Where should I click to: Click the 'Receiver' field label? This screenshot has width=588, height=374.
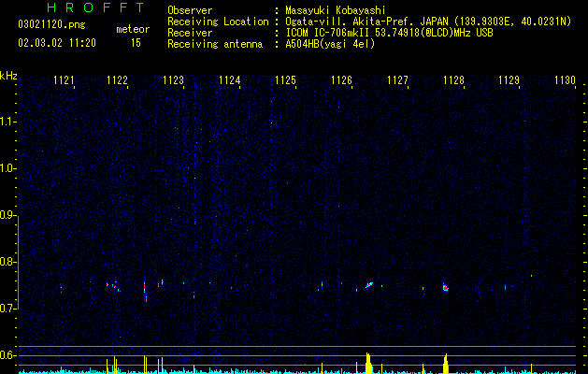pos(190,33)
